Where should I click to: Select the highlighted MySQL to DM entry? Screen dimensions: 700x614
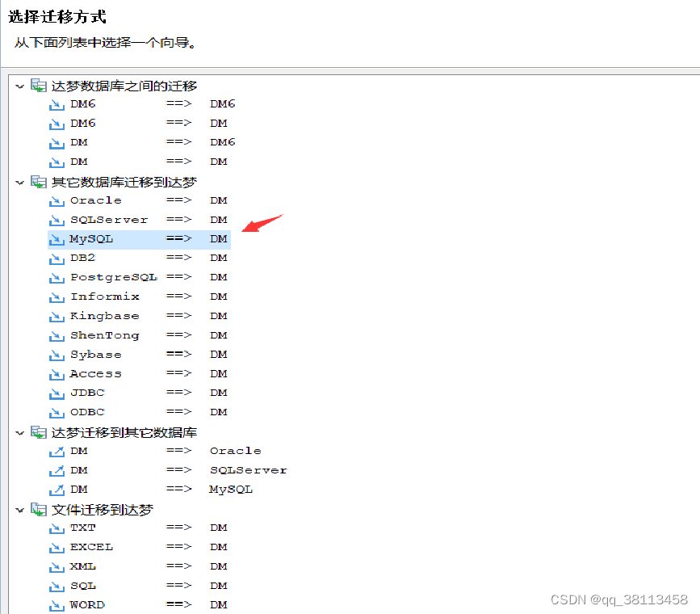tap(140, 239)
